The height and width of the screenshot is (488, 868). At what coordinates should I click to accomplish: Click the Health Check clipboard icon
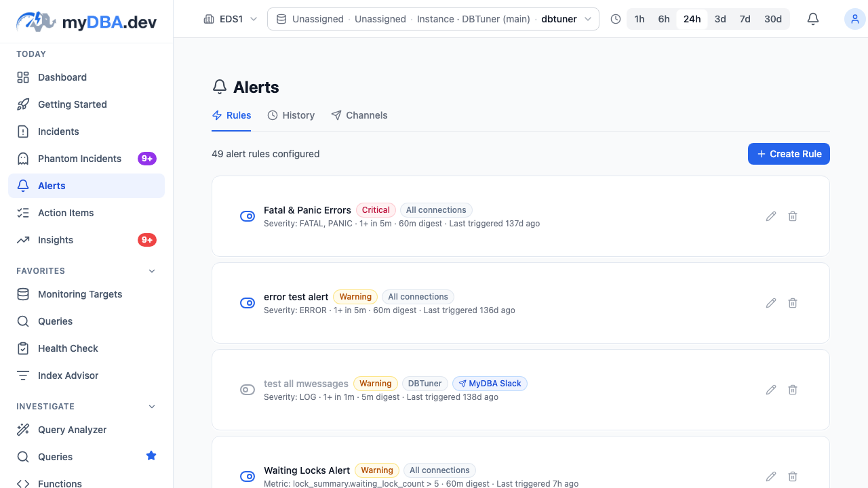coord(23,348)
